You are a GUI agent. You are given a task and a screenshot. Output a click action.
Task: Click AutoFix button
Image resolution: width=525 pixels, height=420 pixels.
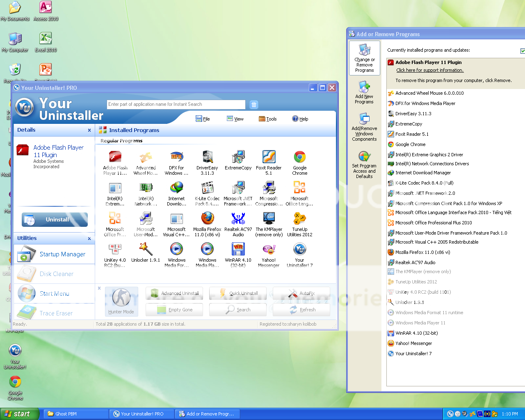(x=301, y=293)
